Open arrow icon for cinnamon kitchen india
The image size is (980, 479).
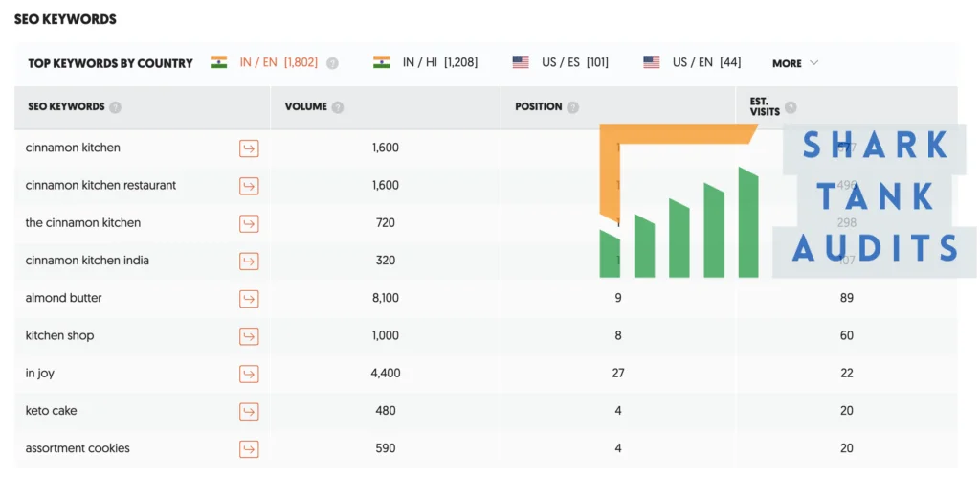tap(249, 261)
